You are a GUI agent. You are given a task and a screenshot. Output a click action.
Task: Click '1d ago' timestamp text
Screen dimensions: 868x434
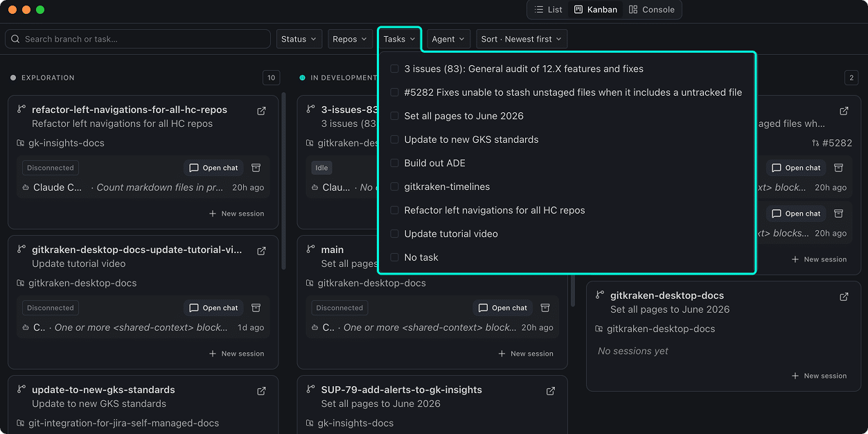(251, 327)
